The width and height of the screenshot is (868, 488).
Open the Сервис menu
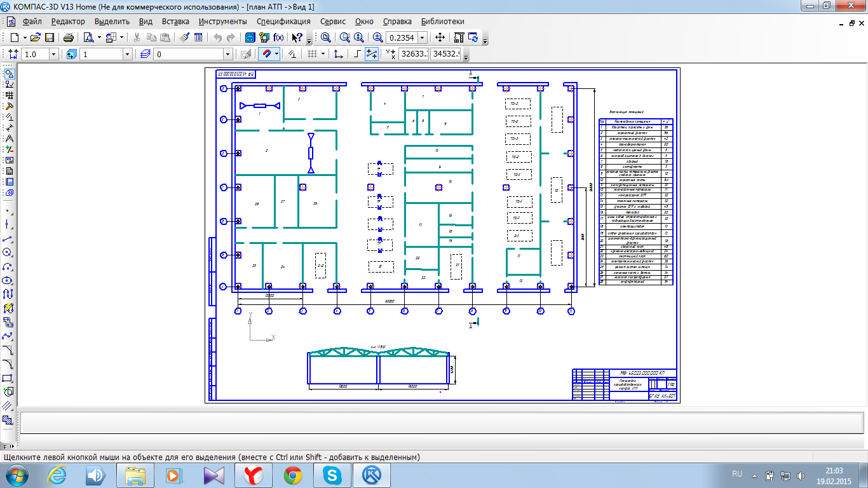click(x=333, y=21)
